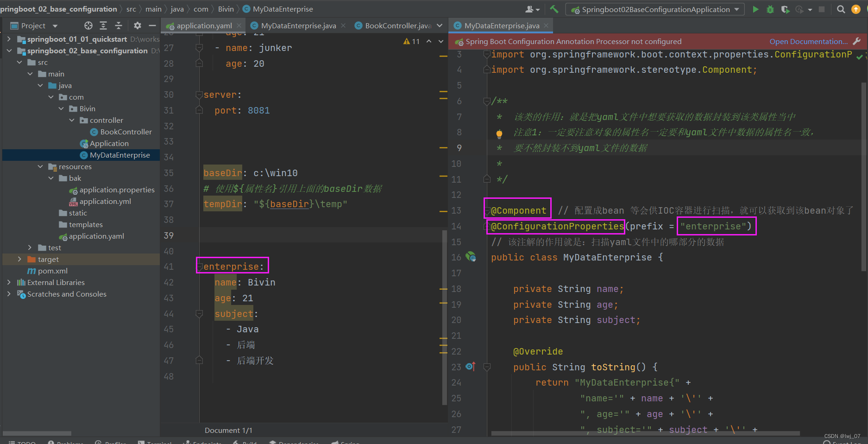Start debugging with the bug icon
The image size is (868, 444).
770,9
